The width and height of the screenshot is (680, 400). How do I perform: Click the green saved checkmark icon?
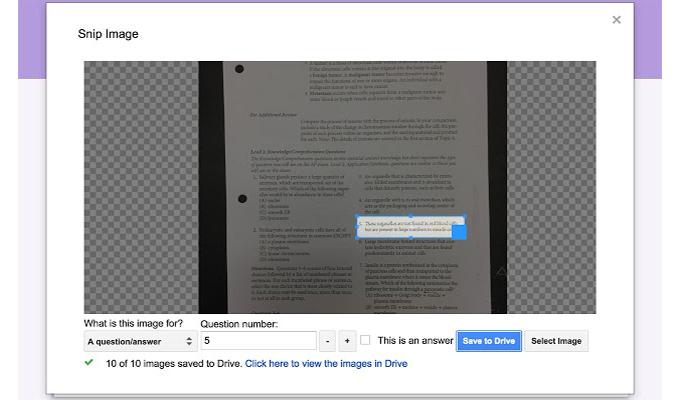coord(89,362)
